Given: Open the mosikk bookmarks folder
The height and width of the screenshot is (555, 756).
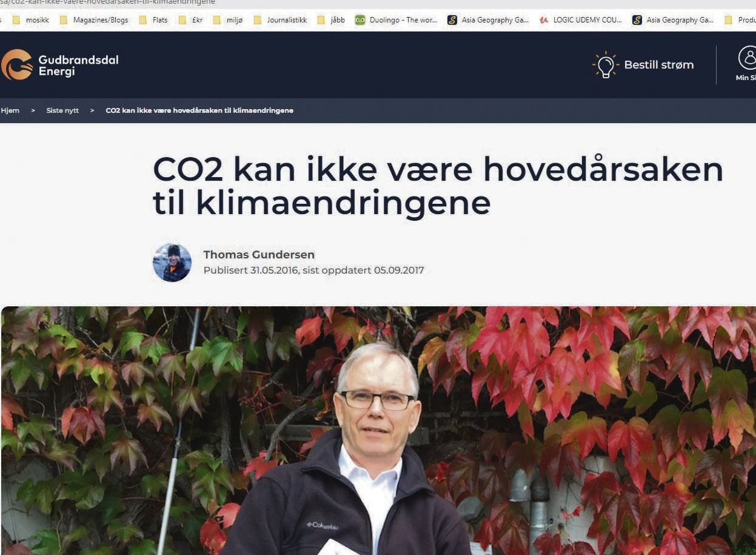Looking at the screenshot, I should [x=30, y=20].
